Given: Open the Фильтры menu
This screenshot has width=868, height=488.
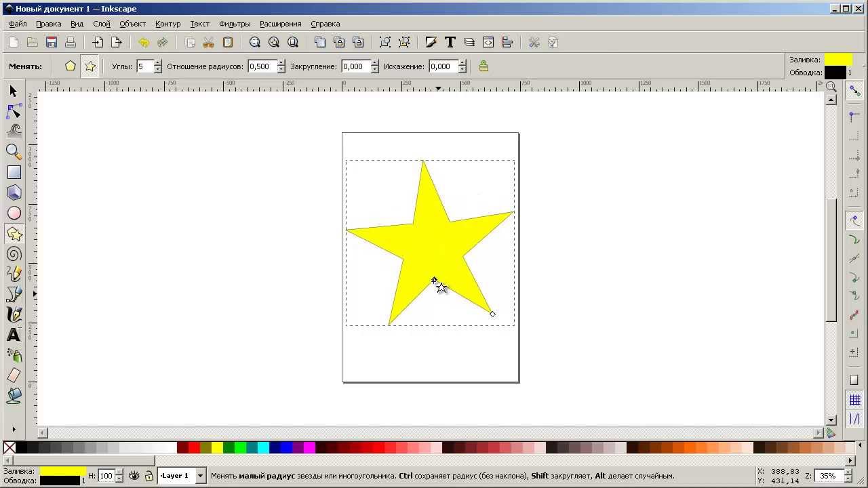Looking at the screenshot, I should 235,24.
